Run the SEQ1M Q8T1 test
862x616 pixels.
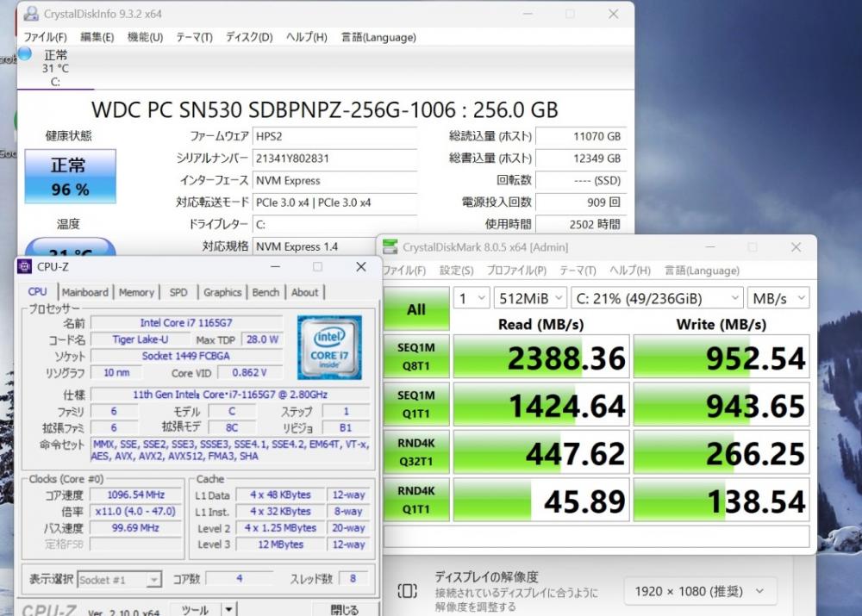coord(416,357)
